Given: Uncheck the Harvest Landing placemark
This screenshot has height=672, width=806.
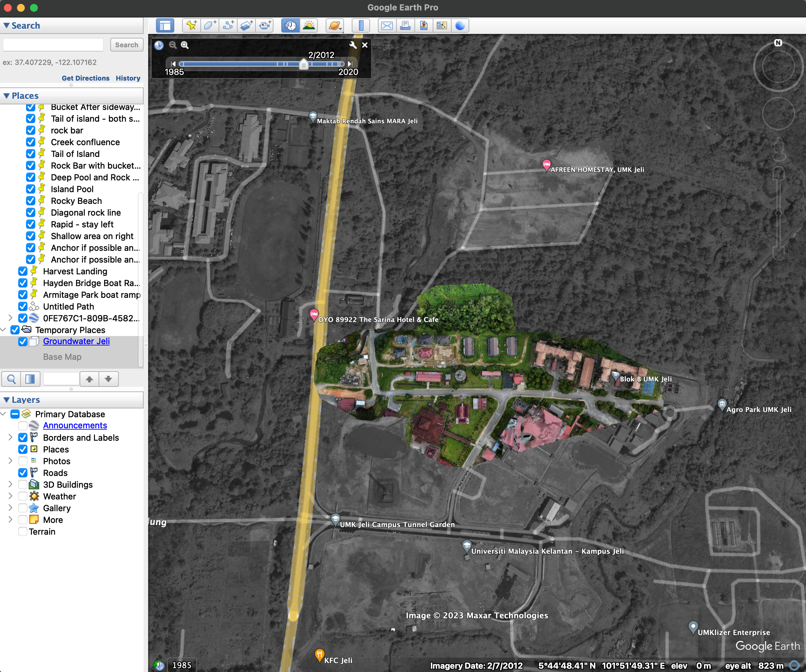Looking at the screenshot, I should pyautogui.click(x=23, y=271).
